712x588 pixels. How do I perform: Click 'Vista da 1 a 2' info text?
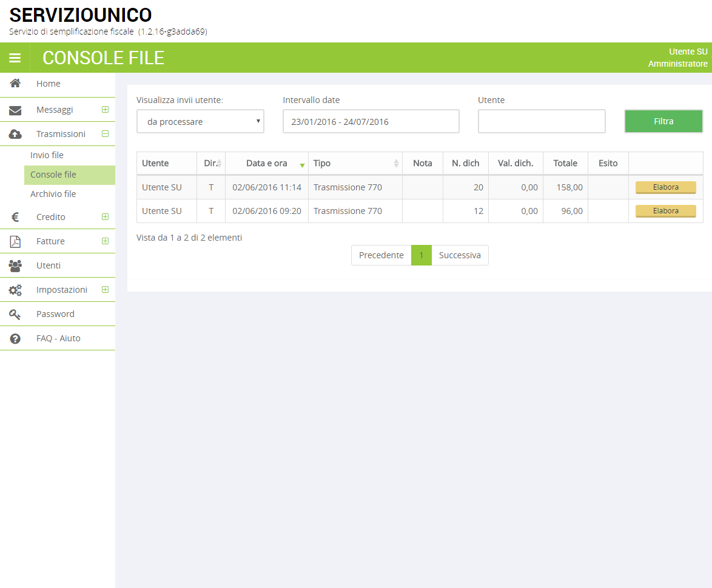(x=189, y=238)
